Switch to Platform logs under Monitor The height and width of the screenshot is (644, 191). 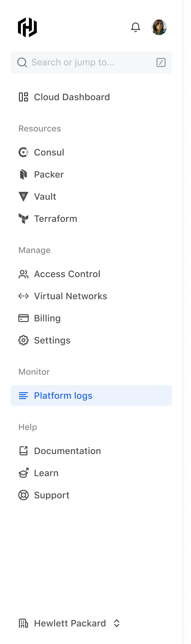[63, 396]
